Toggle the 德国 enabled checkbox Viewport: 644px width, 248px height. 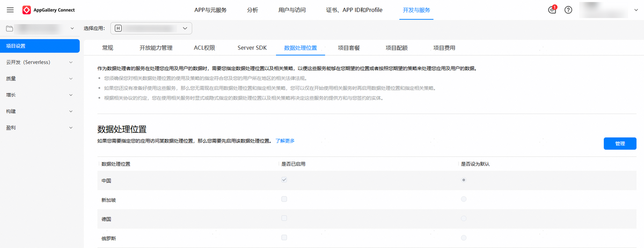pos(284,219)
